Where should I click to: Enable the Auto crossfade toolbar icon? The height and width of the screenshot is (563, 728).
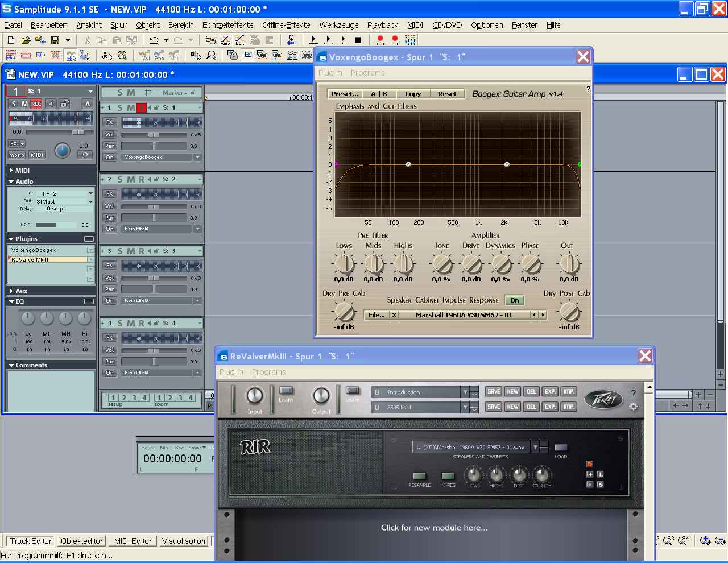pyautogui.click(x=225, y=40)
